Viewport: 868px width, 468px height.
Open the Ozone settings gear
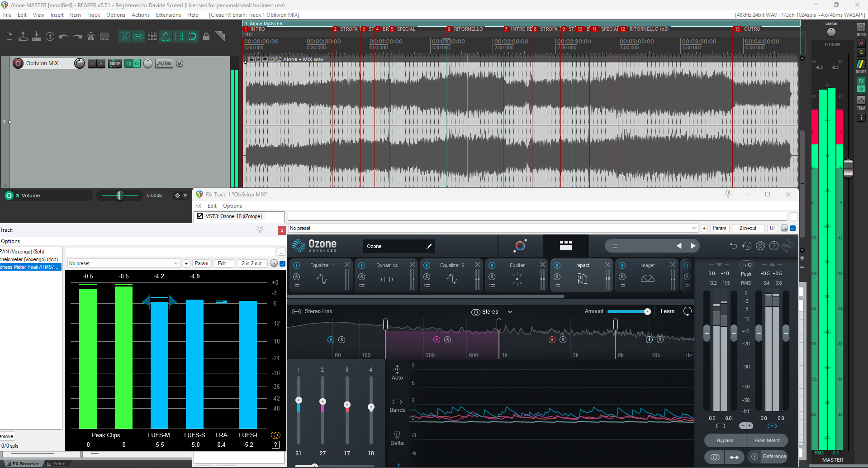(x=760, y=246)
